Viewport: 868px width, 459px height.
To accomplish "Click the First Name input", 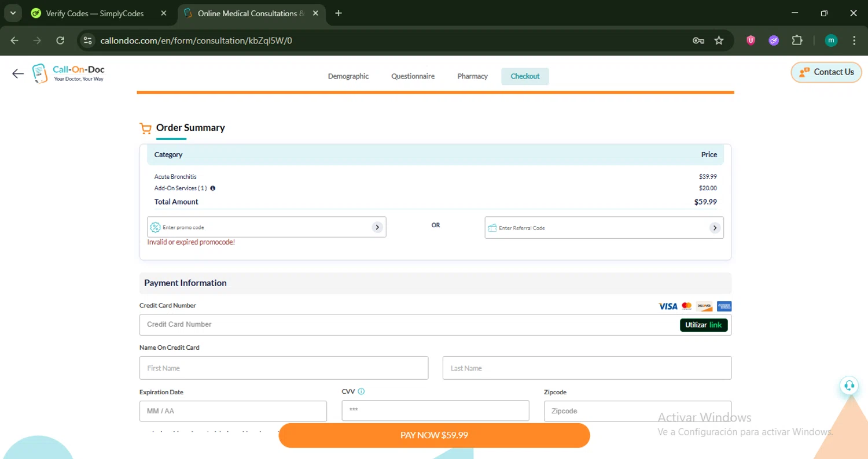I will (x=284, y=368).
